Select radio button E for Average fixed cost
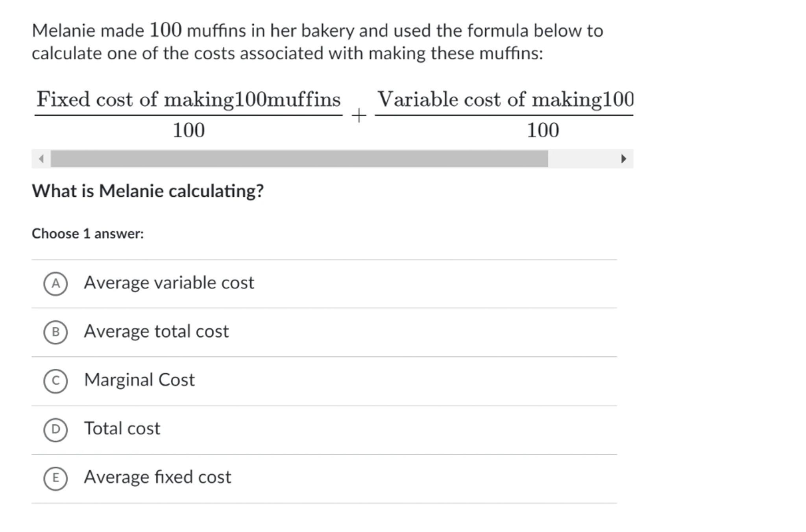This screenshot has height=532, width=806. 55,478
